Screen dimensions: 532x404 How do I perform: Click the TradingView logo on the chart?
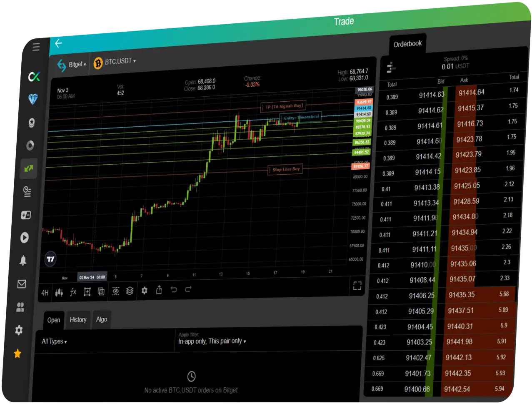point(51,258)
